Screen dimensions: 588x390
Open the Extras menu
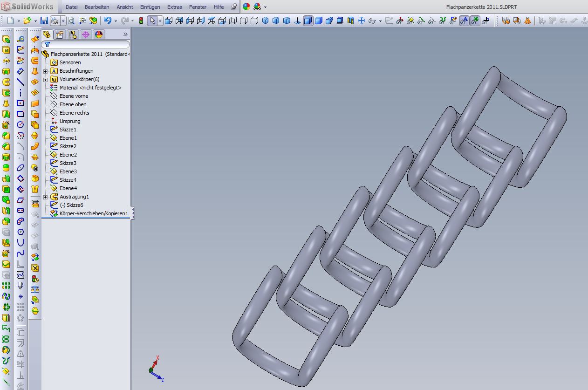click(x=174, y=7)
